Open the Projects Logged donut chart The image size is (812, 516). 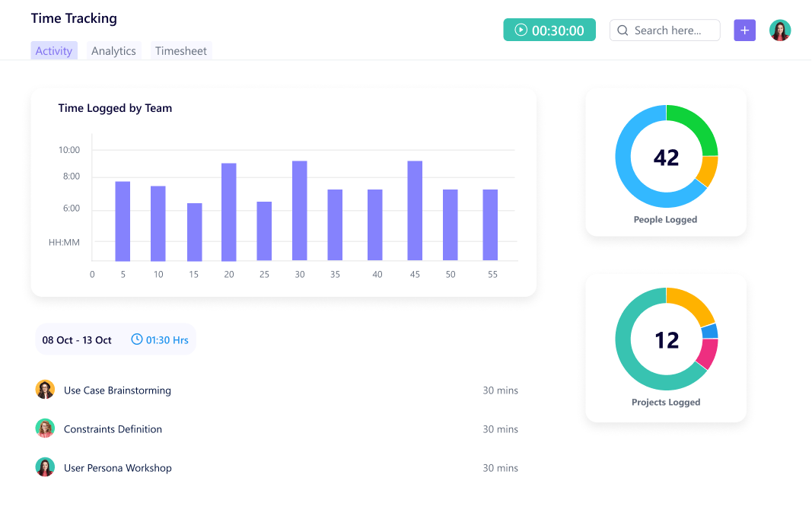666,339
